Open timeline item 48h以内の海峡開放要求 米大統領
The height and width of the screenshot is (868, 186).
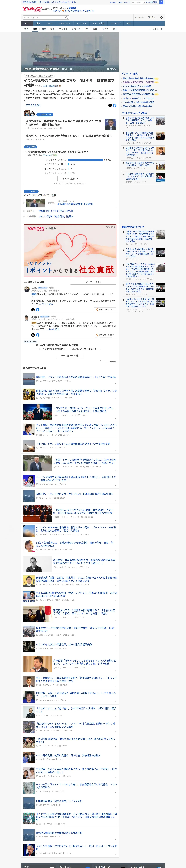coord(75,204)
